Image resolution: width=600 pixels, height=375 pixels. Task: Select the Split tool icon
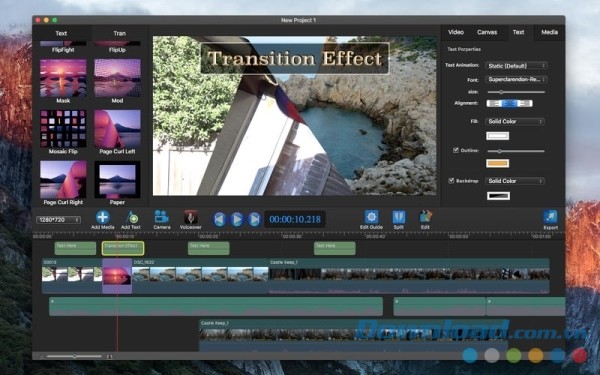[x=399, y=217]
